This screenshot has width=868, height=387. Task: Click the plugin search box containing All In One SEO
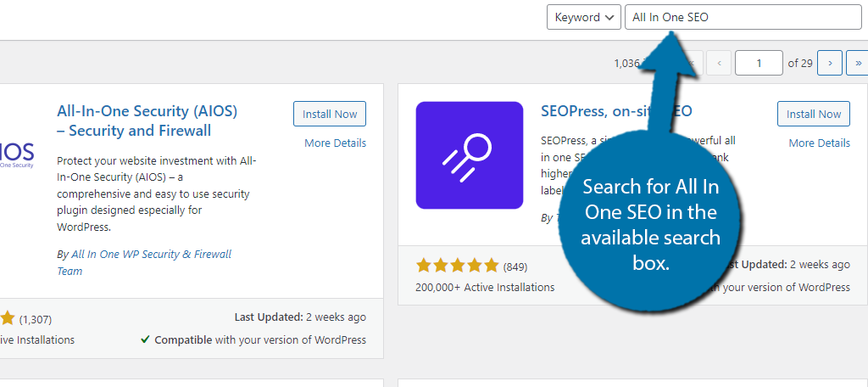[743, 17]
